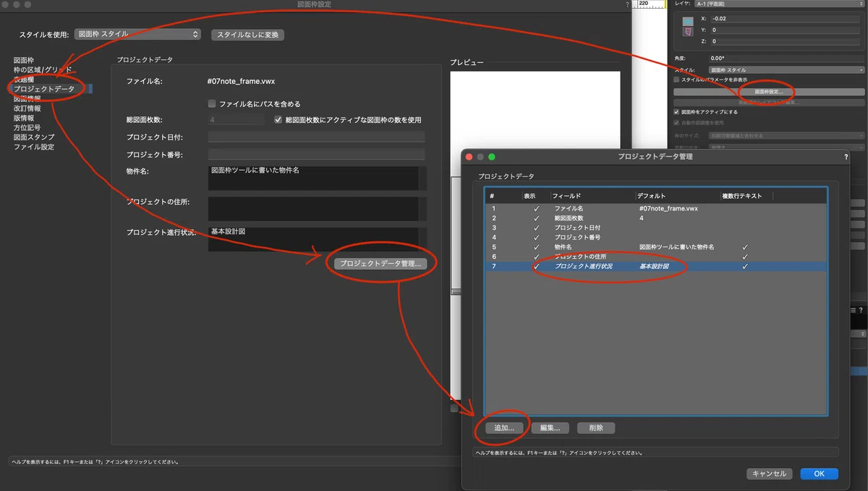Select 枠の区域/グリッド category

point(42,69)
